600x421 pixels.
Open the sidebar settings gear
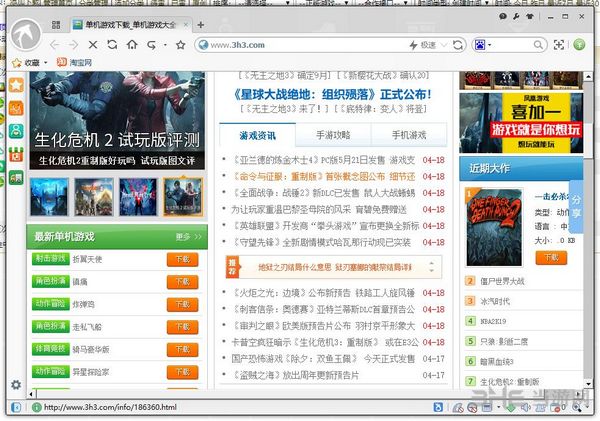point(16,385)
